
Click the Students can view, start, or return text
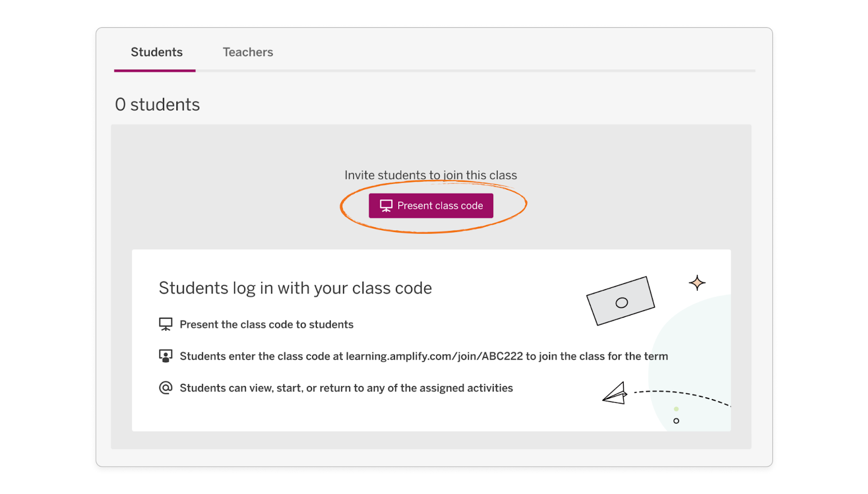pos(346,388)
